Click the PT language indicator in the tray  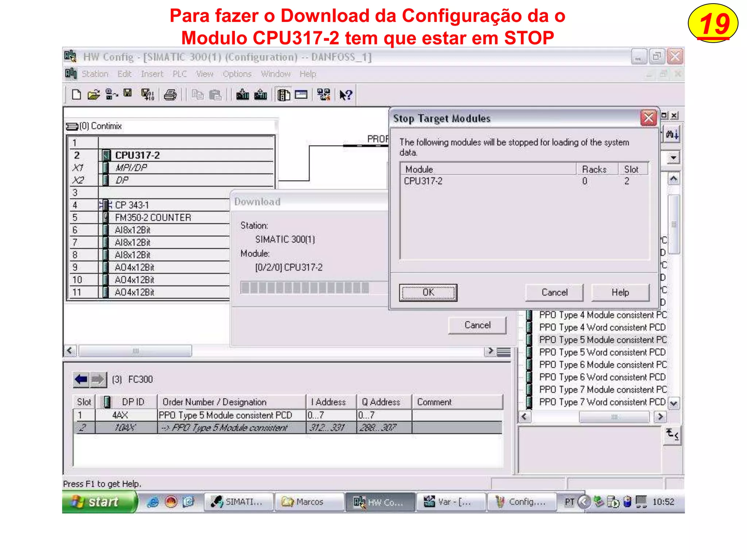point(569,502)
